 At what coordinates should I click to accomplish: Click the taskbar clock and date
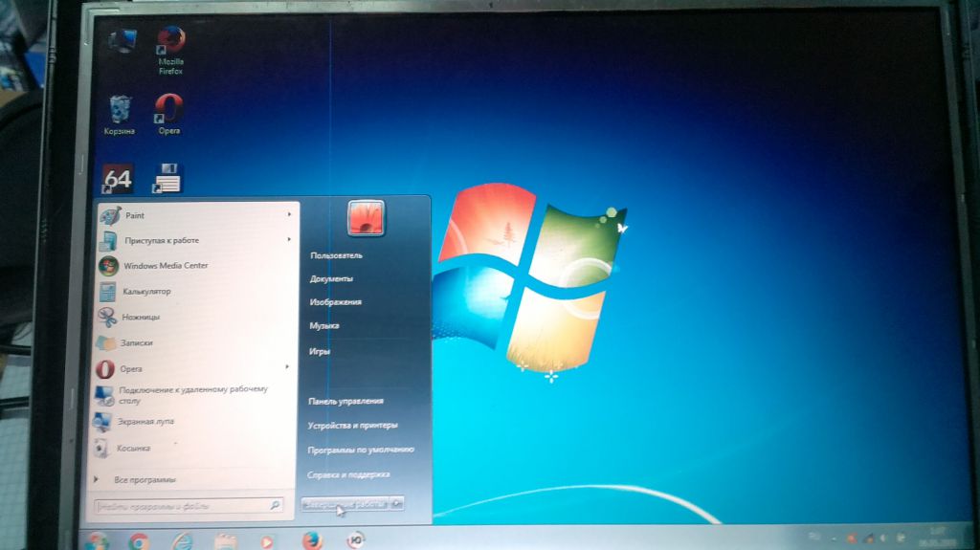pos(937,537)
